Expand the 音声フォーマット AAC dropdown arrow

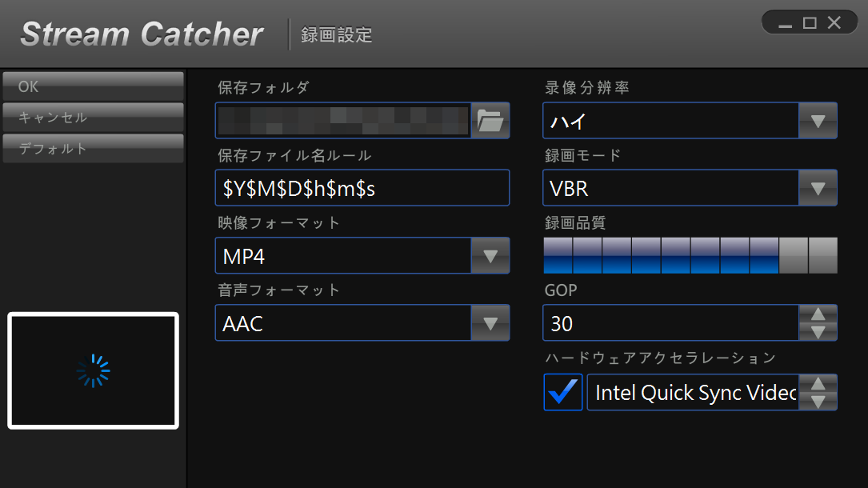click(x=490, y=323)
